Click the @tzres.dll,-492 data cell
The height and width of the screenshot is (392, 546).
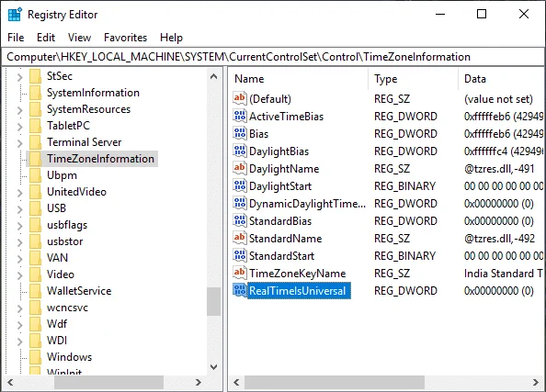click(499, 239)
